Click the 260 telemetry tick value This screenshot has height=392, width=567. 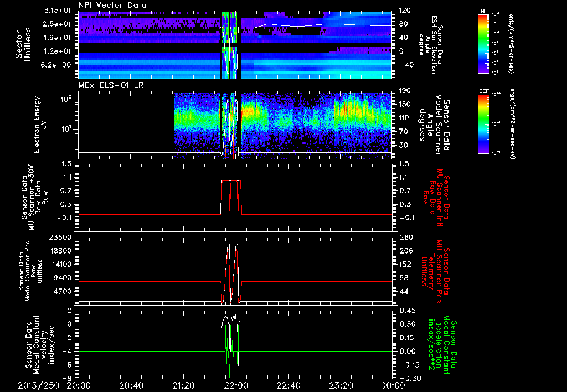click(x=405, y=237)
